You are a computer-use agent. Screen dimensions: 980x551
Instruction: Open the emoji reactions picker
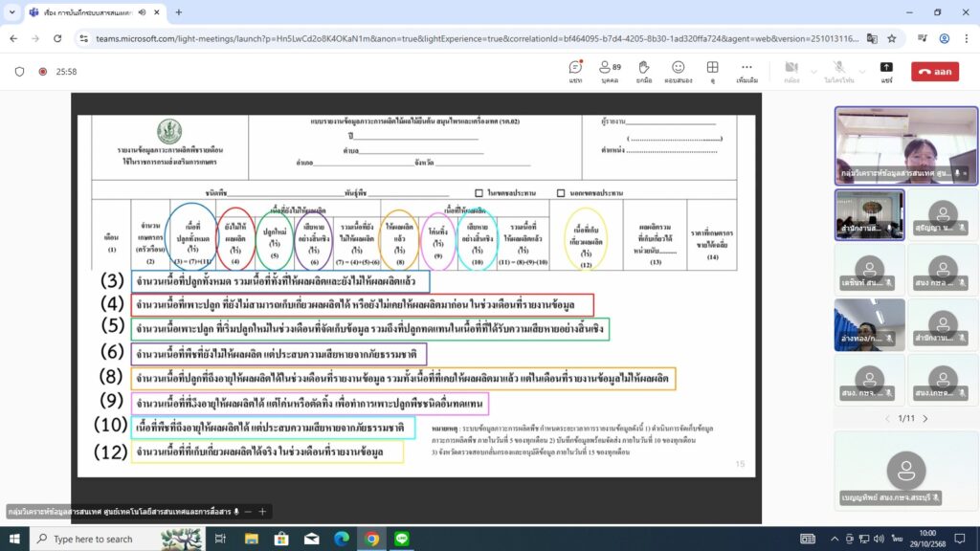pos(678,72)
